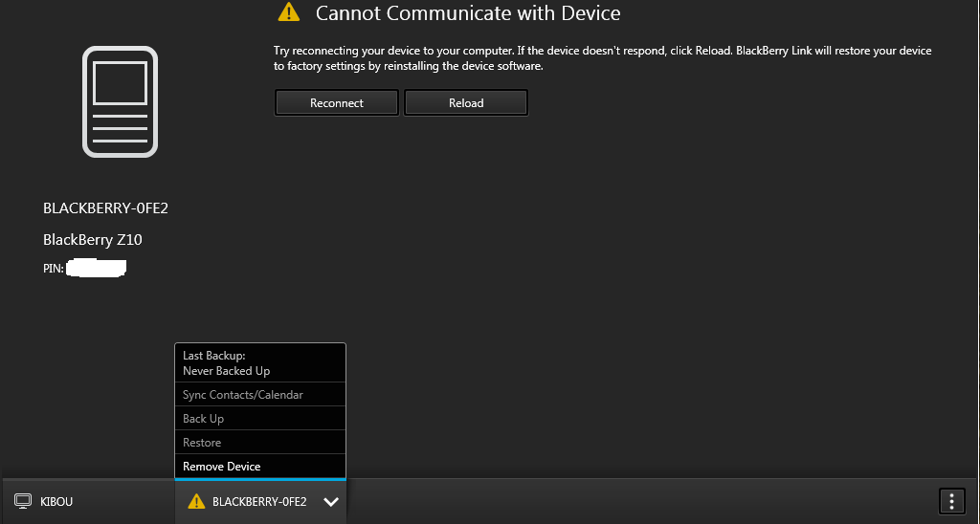Image resolution: width=980 pixels, height=524 pixels.
Task: Click the large device illustration icon
Action: [x=120, y=101]
